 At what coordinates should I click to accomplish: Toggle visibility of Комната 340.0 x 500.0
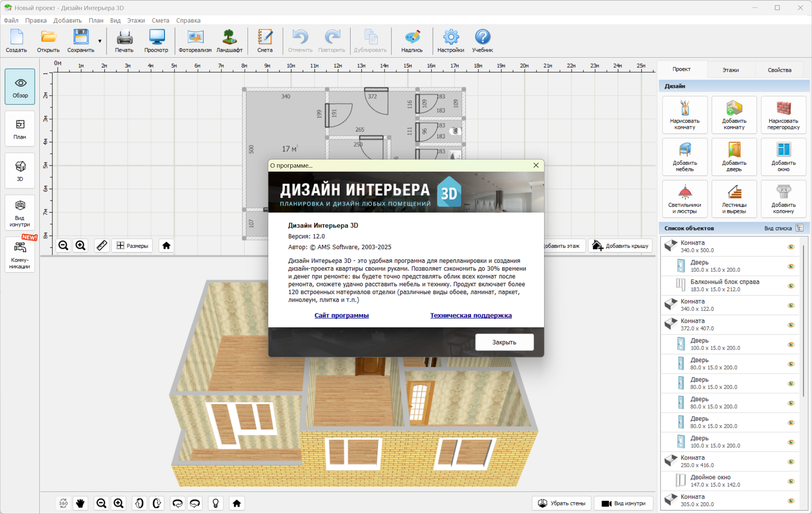coord(791,246)
